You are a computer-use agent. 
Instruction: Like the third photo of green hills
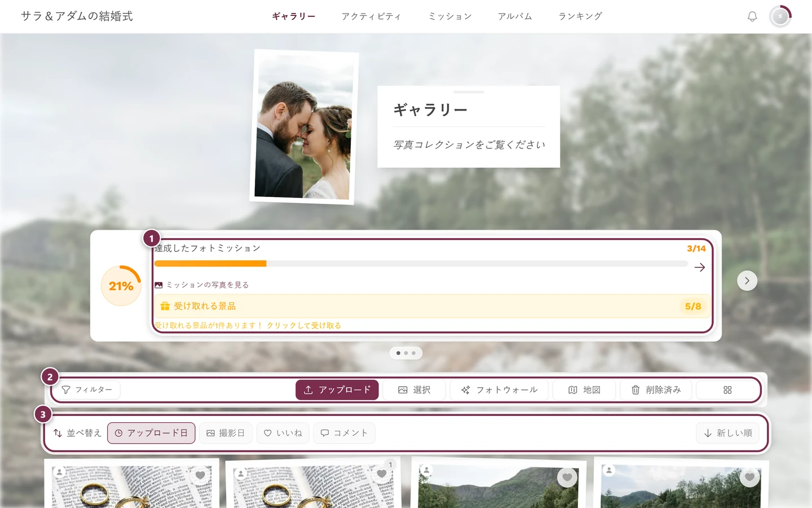tap(567, 477)
